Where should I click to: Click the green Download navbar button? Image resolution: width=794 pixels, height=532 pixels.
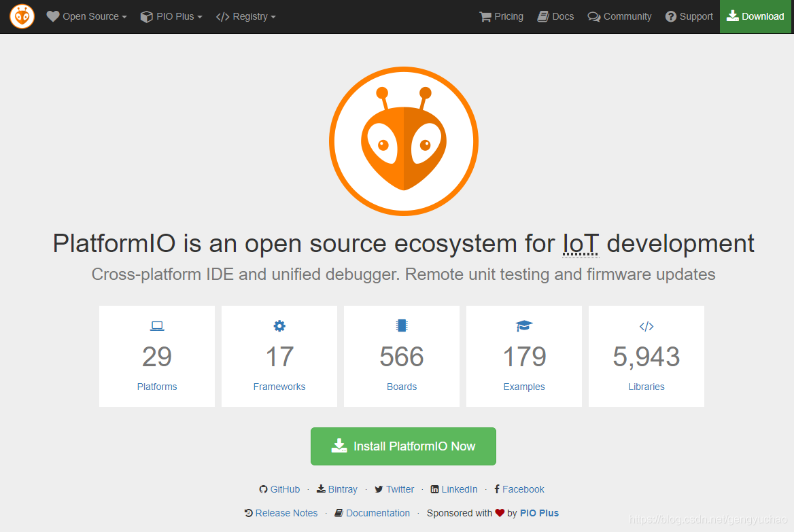755,17
